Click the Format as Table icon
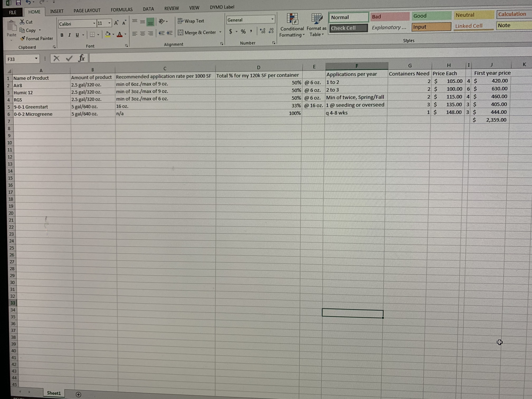This screenshot has height=399, width=532. tap(317, 19)
